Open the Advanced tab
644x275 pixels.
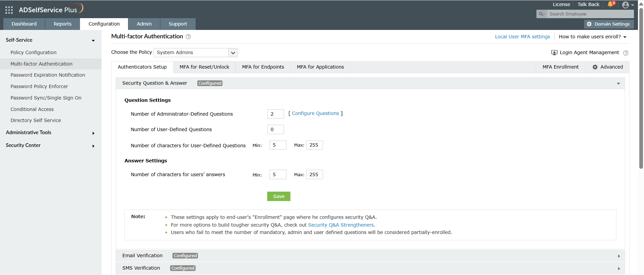[x=607, y=67]
